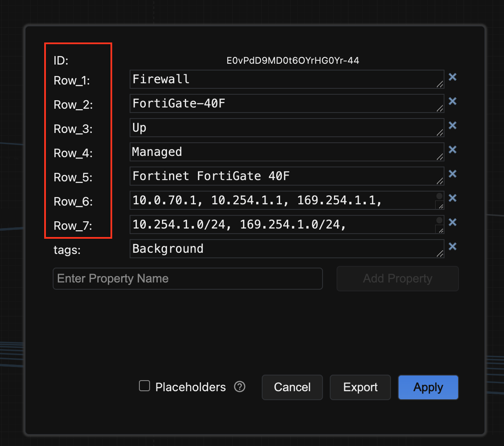
Task: Remove the tags property with its X icon
Action: (x=453, y=246)
